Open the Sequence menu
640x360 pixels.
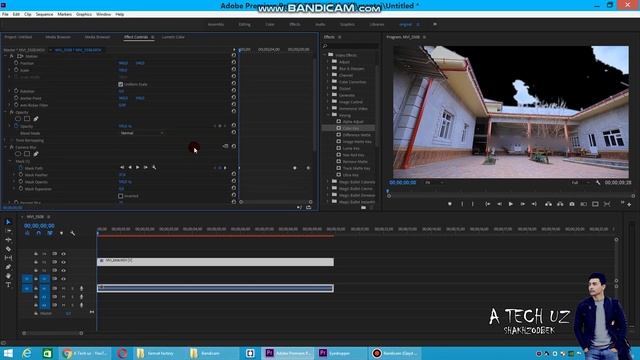pos(44,14)
